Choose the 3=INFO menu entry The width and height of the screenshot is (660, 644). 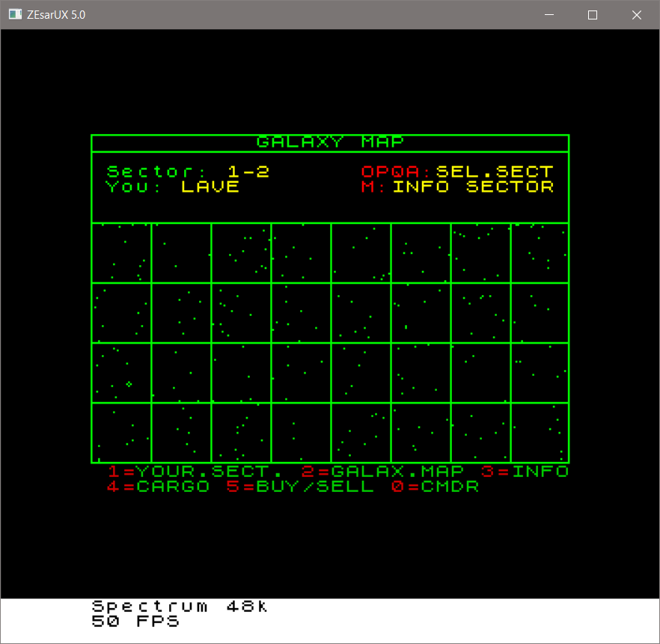tap(525, 471)
